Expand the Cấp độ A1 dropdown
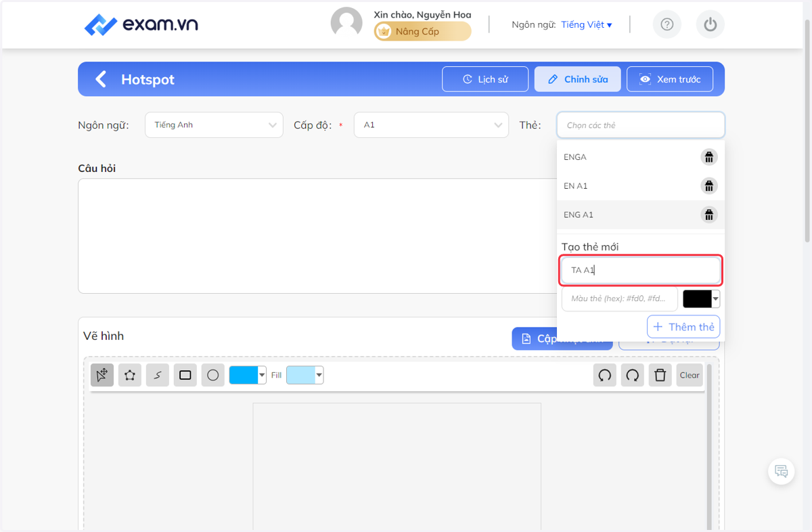This screenshot has width=812, height=532. [431, 125]
